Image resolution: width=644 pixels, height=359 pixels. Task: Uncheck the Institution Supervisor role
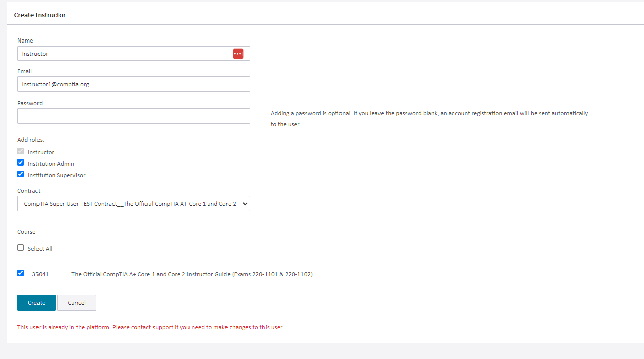pos(20,174)
